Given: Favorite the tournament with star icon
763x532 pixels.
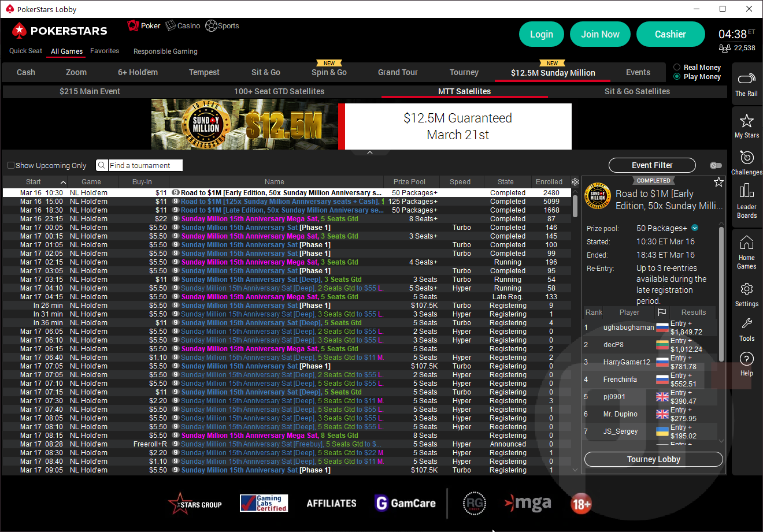Looking at the screenshot, I should (718, 183).
